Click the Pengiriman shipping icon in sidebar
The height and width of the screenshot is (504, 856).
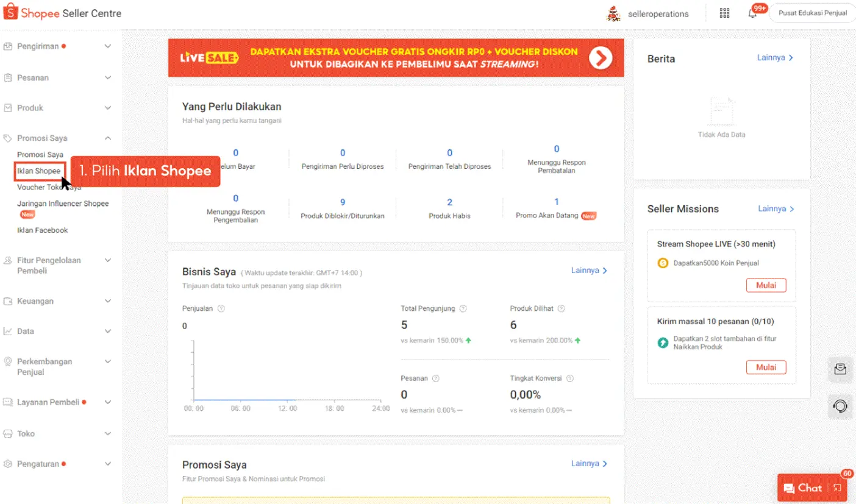(x=7, y=46)
